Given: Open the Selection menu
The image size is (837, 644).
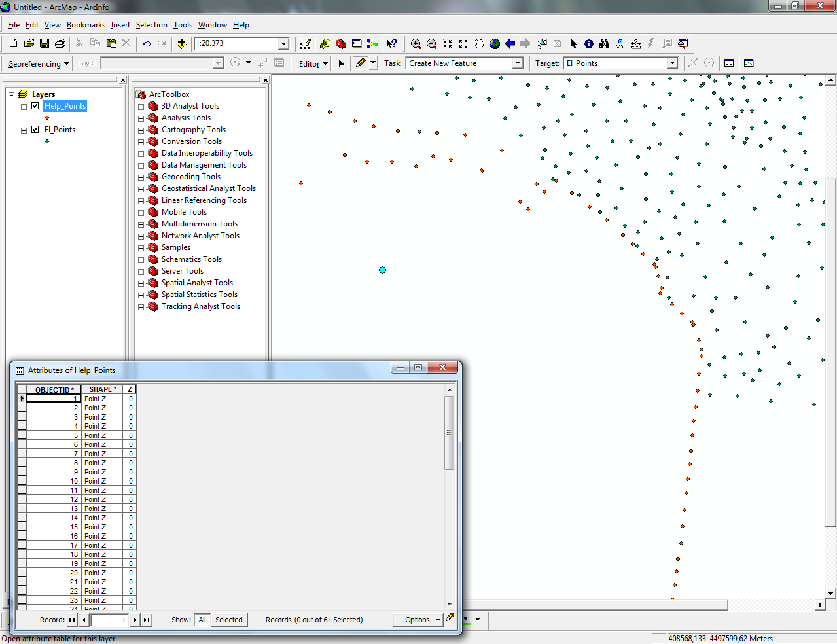Looking at the screenshot, I should (x=152, y=25).
